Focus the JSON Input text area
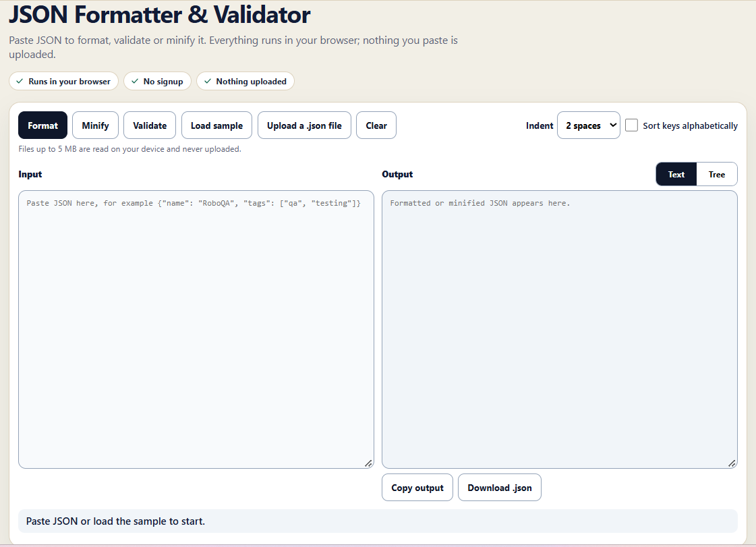Screen dimensions: 756x547 196,329
